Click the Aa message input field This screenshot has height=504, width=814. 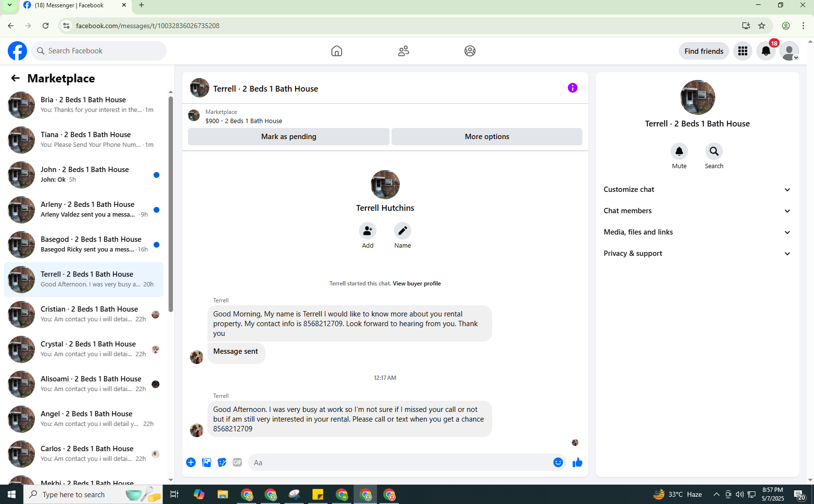(400, 462)
